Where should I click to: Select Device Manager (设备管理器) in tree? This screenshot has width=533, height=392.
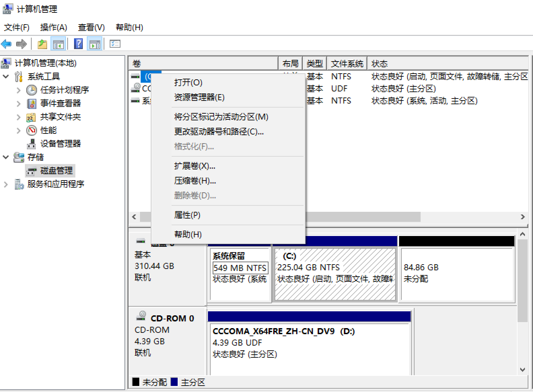pos(61,144)
